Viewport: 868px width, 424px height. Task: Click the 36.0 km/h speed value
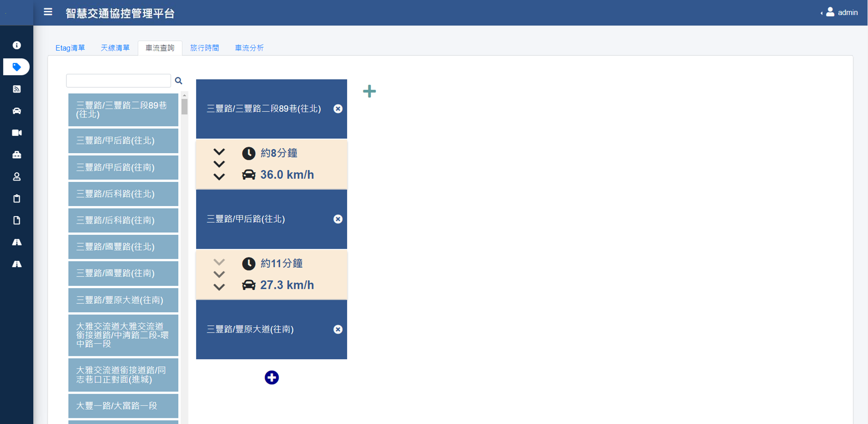[x=287, y=175]
